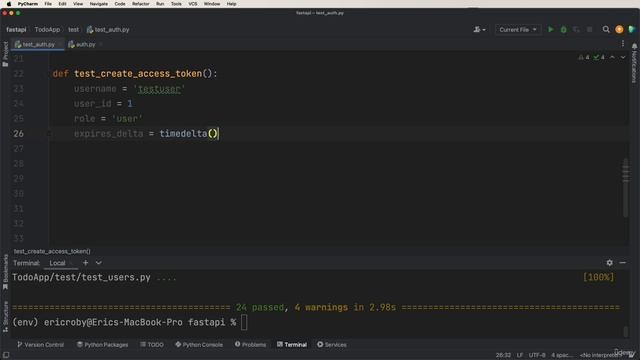Click the UTF-8 encoding status widget
Viewport: 640px width, 360px height.
tap(537, 355)
